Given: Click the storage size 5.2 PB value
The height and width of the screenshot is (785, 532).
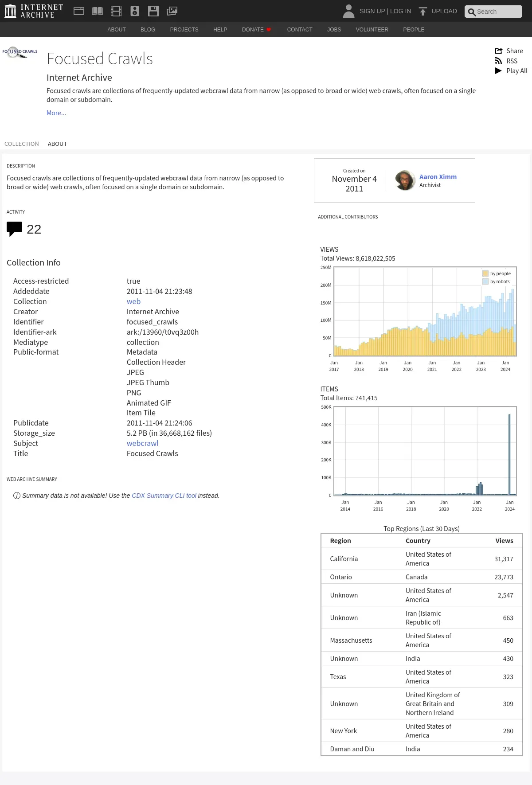Looking at the screenshot, I should click(x=169, y=433).
